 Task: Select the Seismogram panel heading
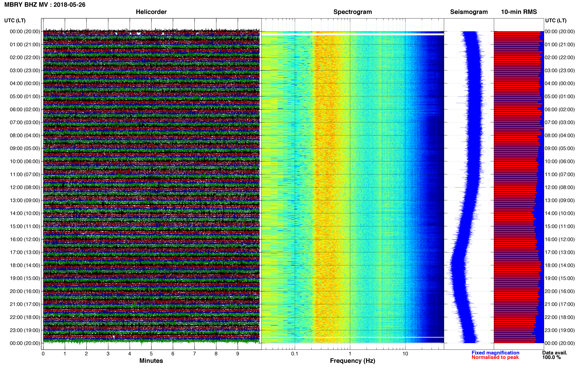469,12
